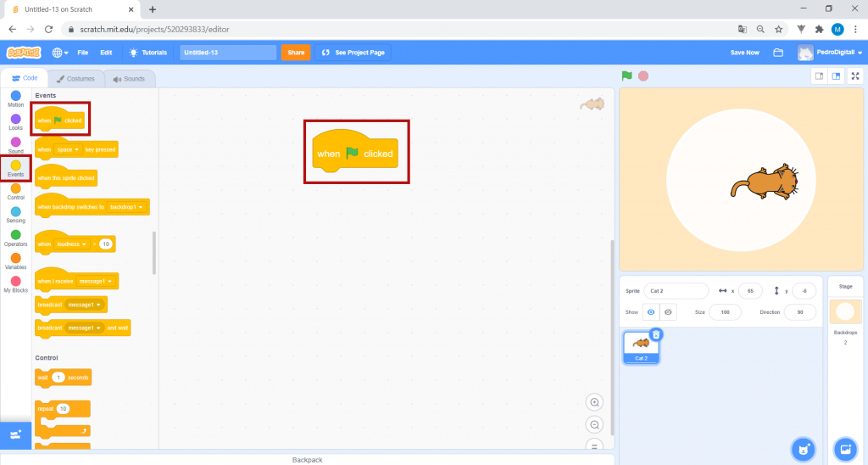Open the Tutorials
The height and width of the screenshot is (465, 868).
point(147,53)
